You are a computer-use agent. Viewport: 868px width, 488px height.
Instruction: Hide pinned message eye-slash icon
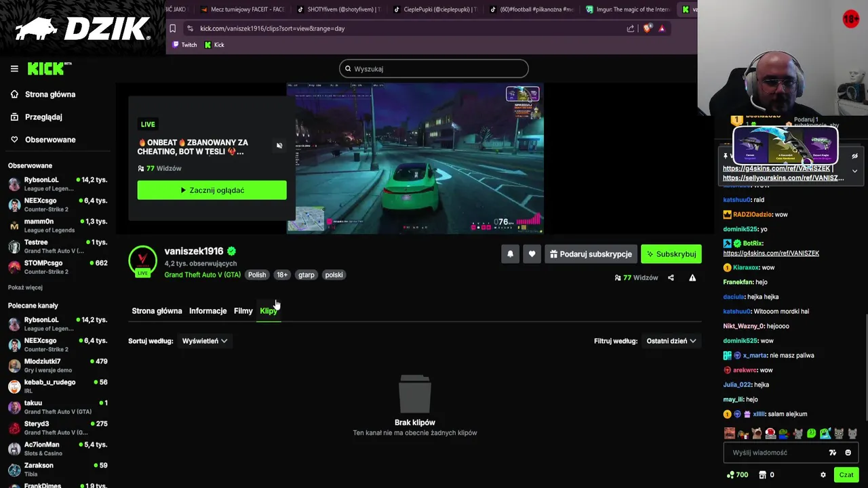point(854,156)
